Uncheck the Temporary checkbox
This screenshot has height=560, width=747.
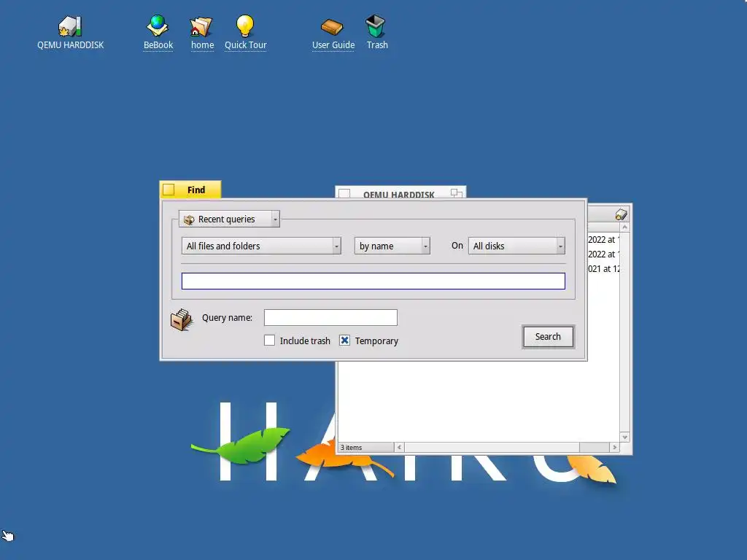click(345, 341)
